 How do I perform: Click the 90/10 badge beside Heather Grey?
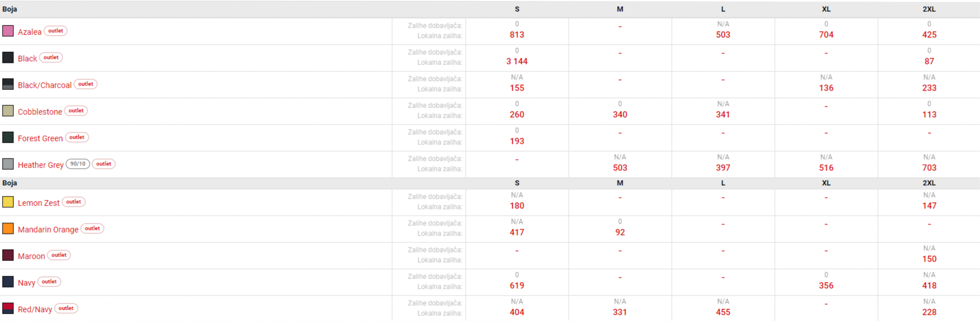[78, 164]
